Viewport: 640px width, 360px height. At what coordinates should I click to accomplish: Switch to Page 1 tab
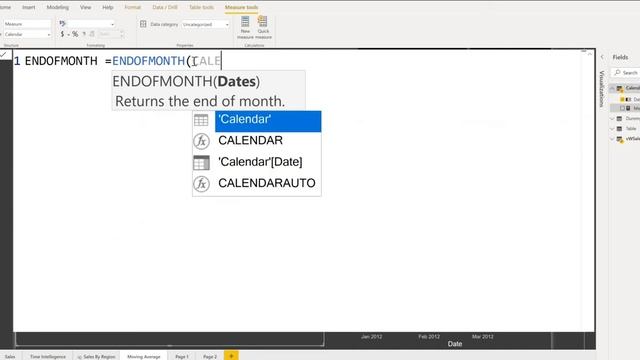point(182,356)
